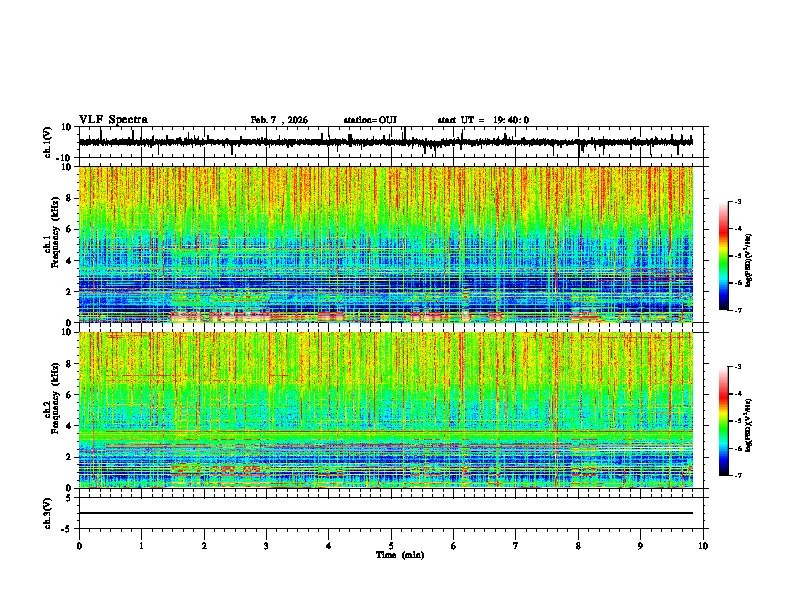Viewport: 792px width, 612px height.
Task: Click the "start UT = 19:40:0" header text
Action: 483,120
